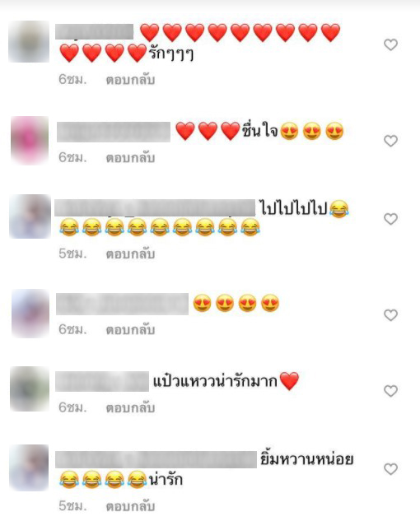Open pink avatar of ชื่นใจ commenter
The width and height of the screenshot is (420, 521).
30,140
